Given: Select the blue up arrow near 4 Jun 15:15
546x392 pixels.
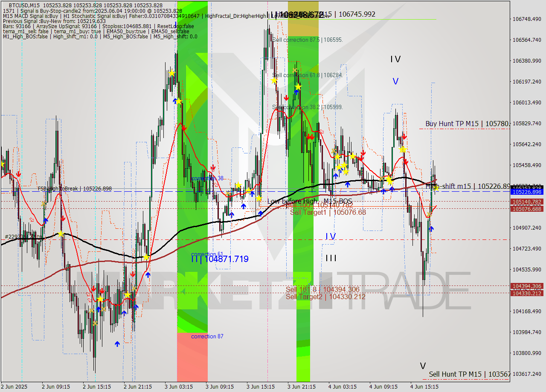Looking at the screenshot, I should 432,228.
